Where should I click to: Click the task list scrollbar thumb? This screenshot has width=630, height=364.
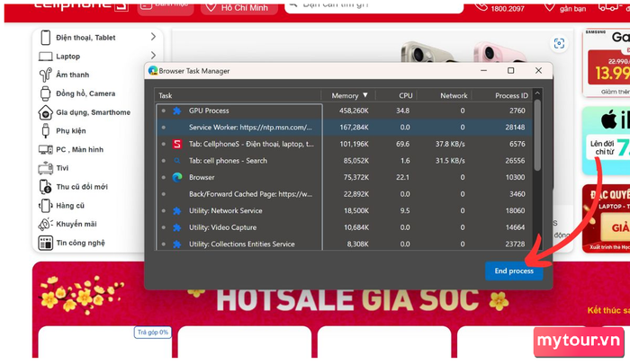(537, 135)
